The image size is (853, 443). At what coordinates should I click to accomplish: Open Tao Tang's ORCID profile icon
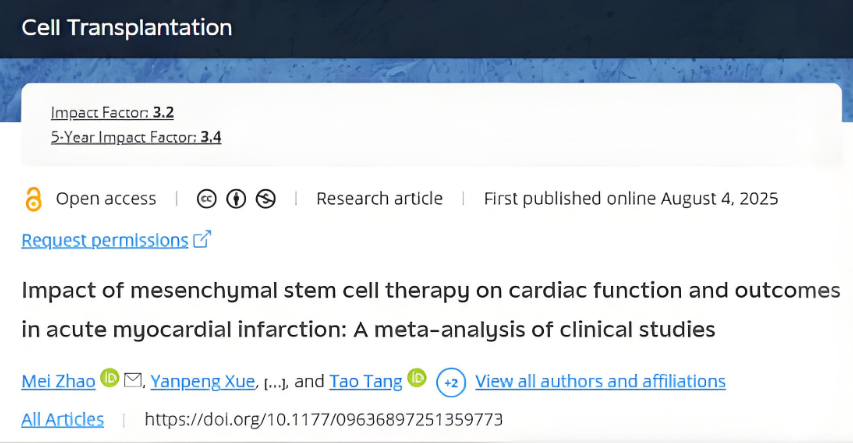417,380
